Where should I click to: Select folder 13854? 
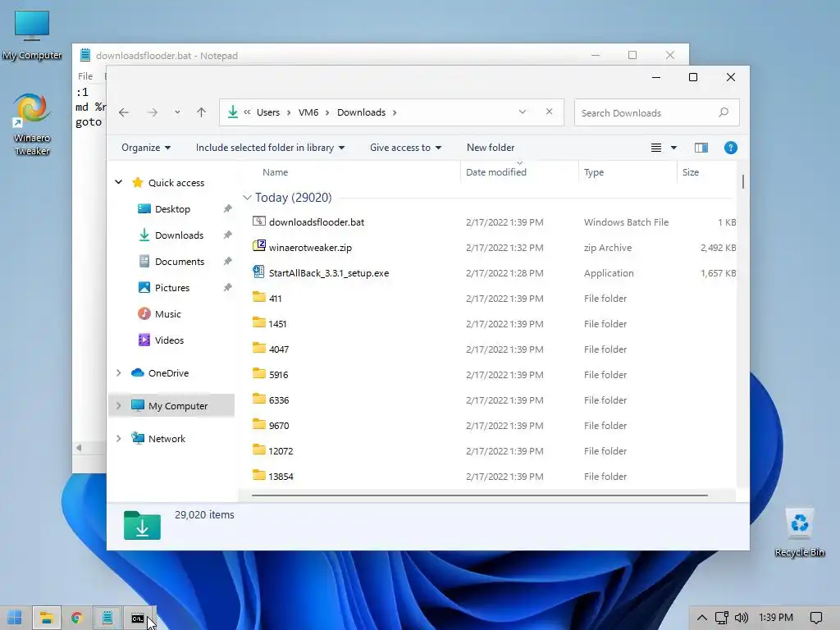coord(281,477)
